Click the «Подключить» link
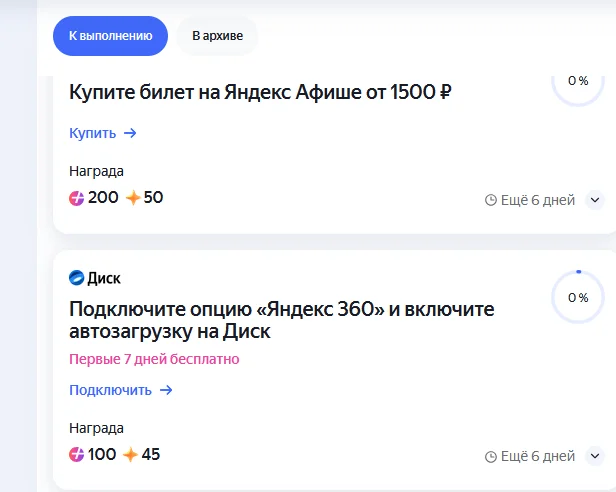 coord(110,390)
